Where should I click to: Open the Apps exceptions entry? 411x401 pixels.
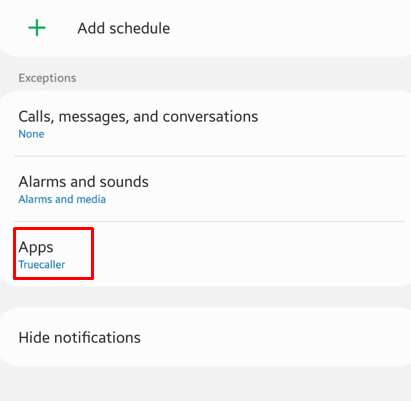[x=205, y=254]
